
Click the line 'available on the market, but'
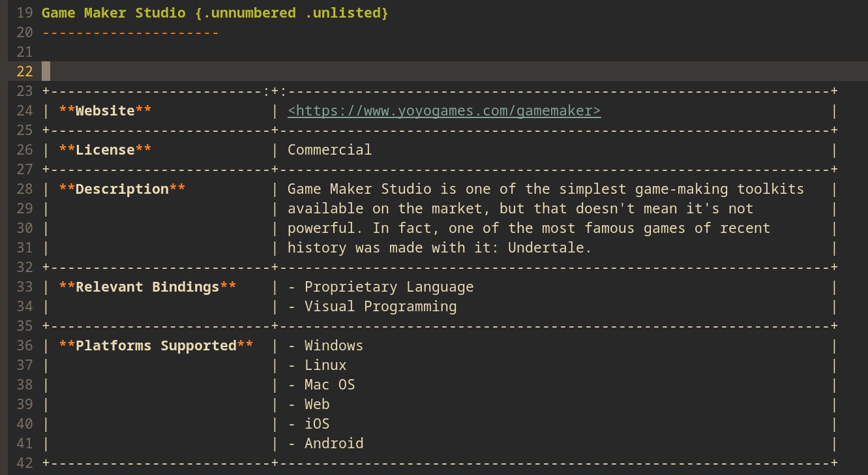(520, 209)
